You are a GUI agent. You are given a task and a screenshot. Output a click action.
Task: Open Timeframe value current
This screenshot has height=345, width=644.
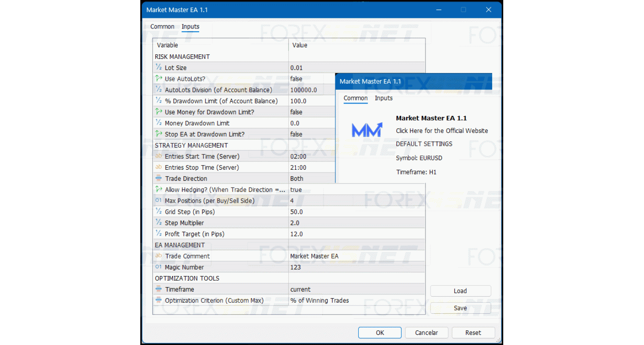point(300,289)
